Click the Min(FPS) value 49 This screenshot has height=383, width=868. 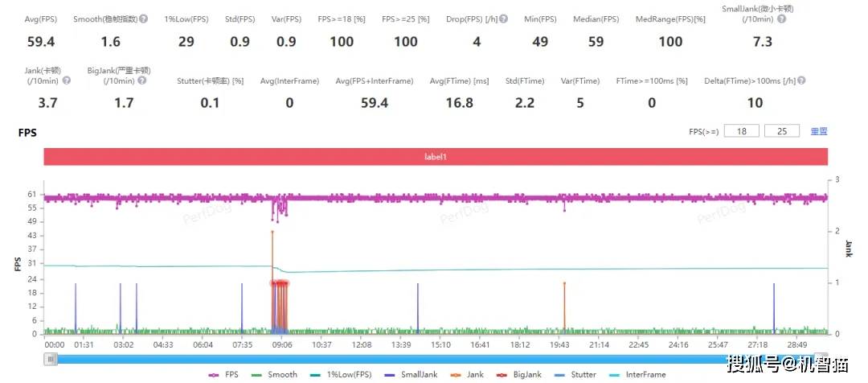pos(540,42)
